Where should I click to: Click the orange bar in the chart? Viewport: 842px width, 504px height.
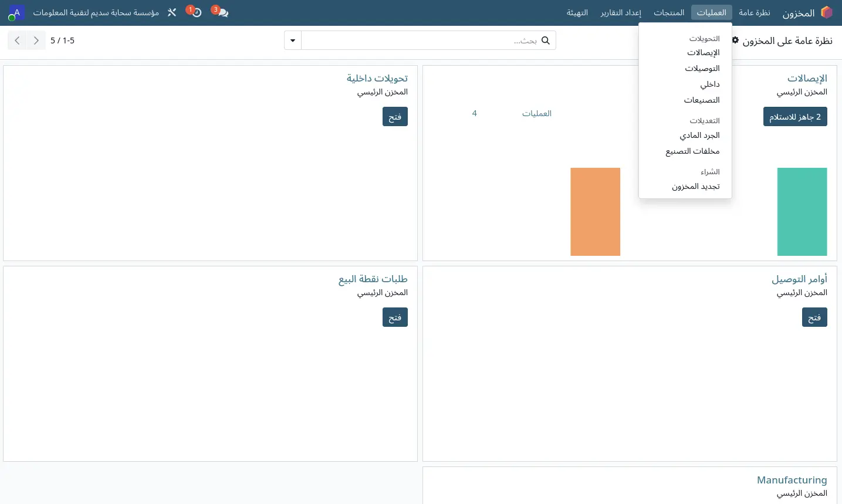point(595,212)
